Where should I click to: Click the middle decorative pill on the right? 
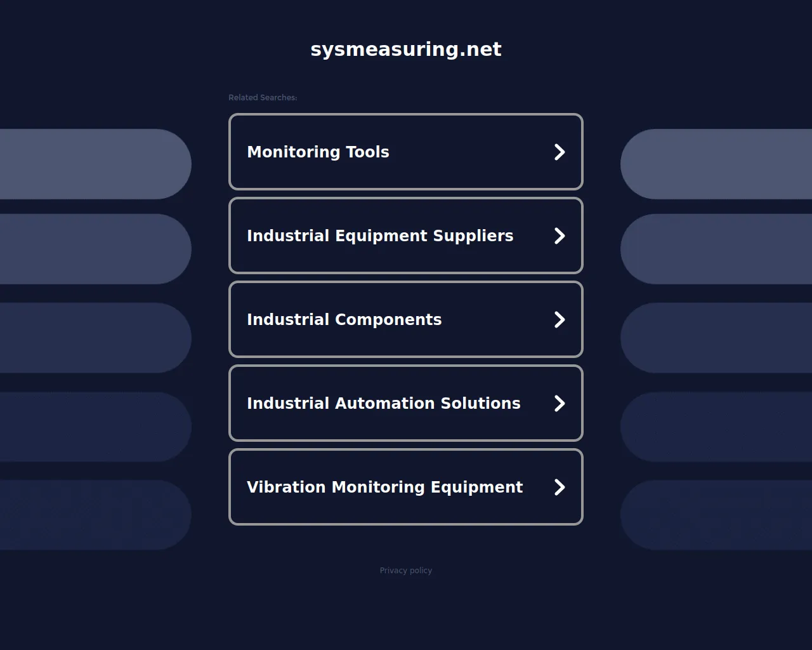coord(717,338)
